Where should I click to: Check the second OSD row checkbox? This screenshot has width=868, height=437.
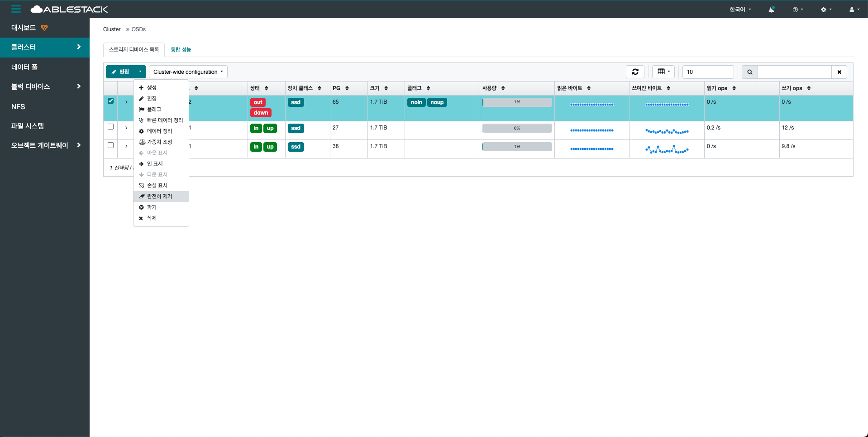(x=110, y=127)
